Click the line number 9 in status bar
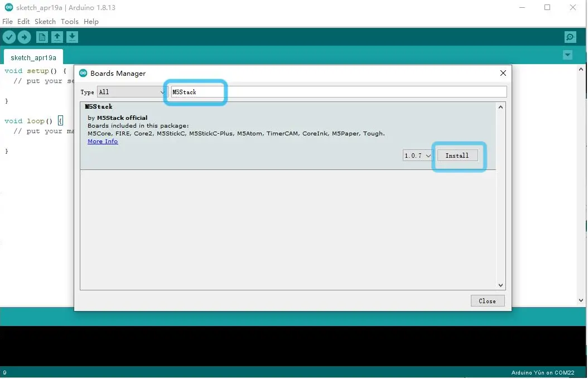This screenshot has width=588, height=379. [4, 373]
